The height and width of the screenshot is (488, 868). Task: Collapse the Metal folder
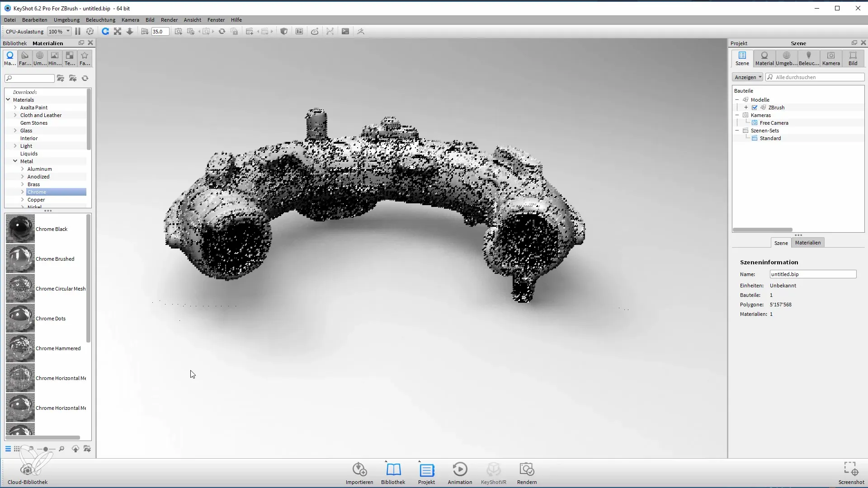click(x=15, y=161)
